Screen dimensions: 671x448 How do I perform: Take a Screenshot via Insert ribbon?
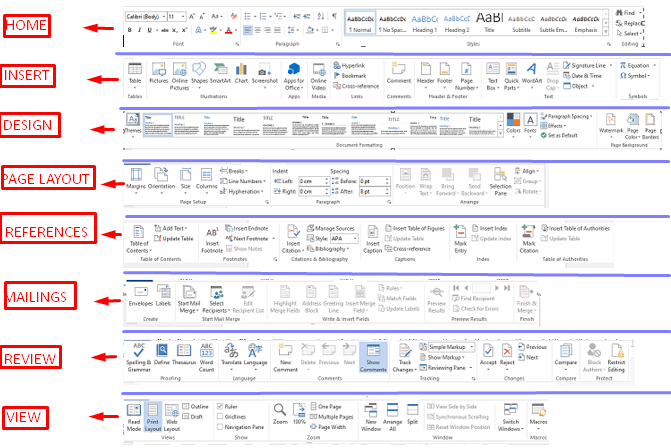tap(264, 74)
